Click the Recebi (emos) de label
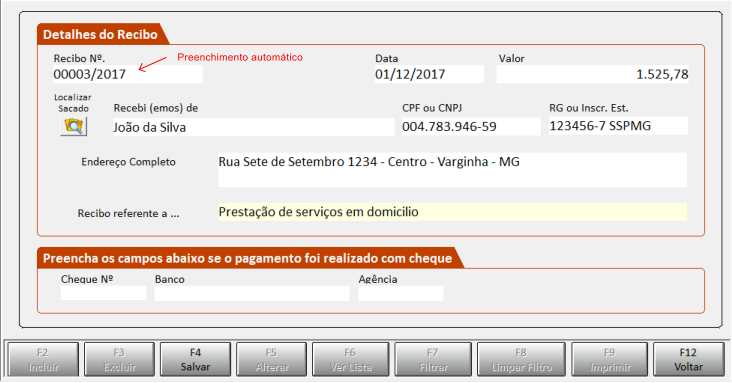 click(156, 108)
